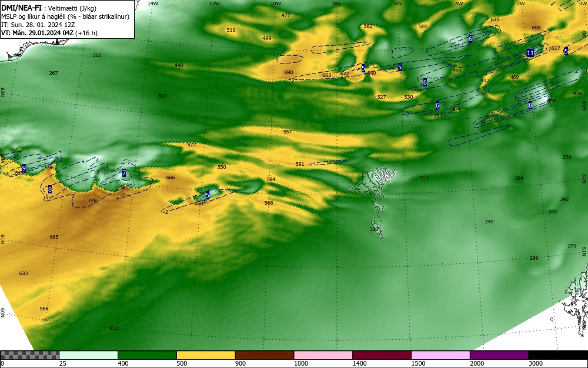Click the 394 CAPE value
588x368 pixels.
[519, 178]
